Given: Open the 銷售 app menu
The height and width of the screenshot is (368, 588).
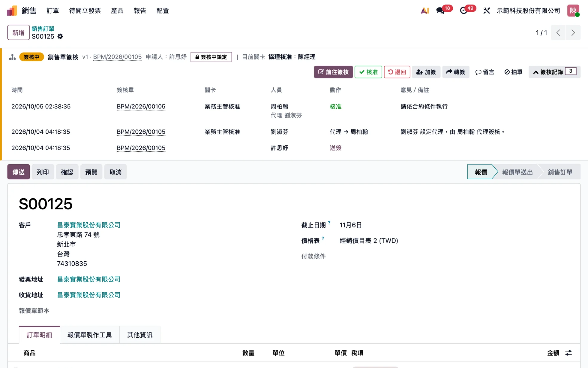Looking at the screenshot, I should [29, 11].
